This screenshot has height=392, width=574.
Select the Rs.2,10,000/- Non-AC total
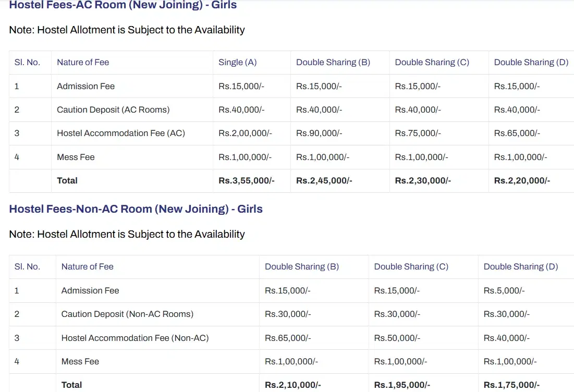point(292,385)
